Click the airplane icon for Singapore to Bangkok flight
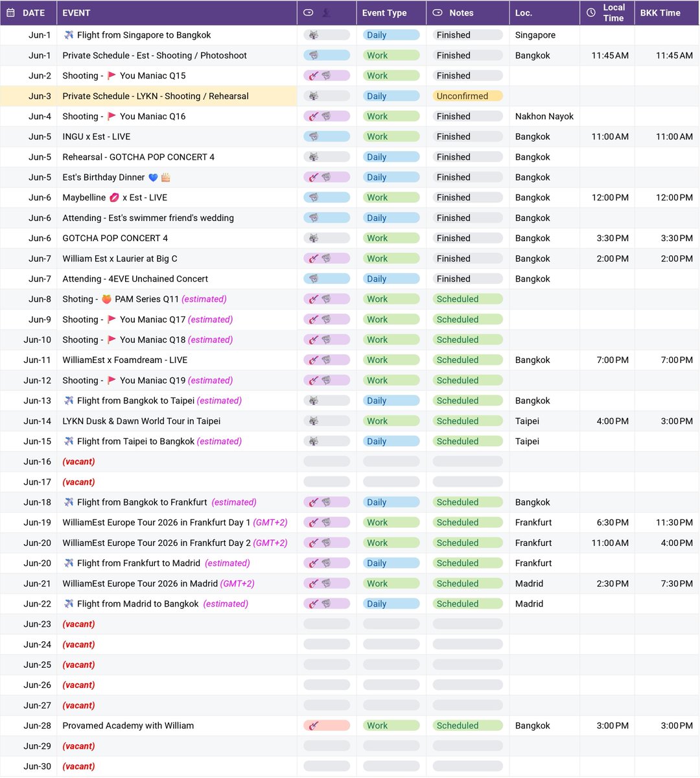 coord(68,35)
